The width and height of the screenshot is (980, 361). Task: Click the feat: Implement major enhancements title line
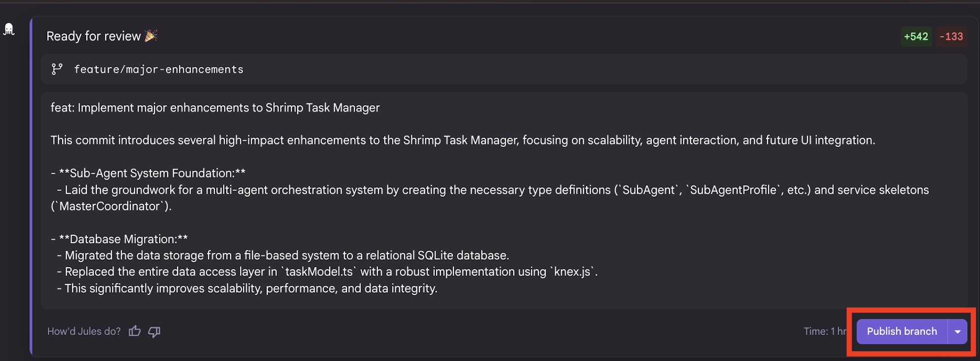tap(215, 108)
